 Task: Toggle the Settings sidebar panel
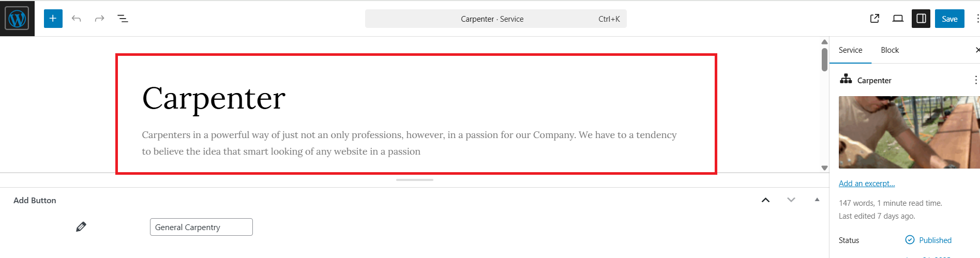click(x=921, y=19)
